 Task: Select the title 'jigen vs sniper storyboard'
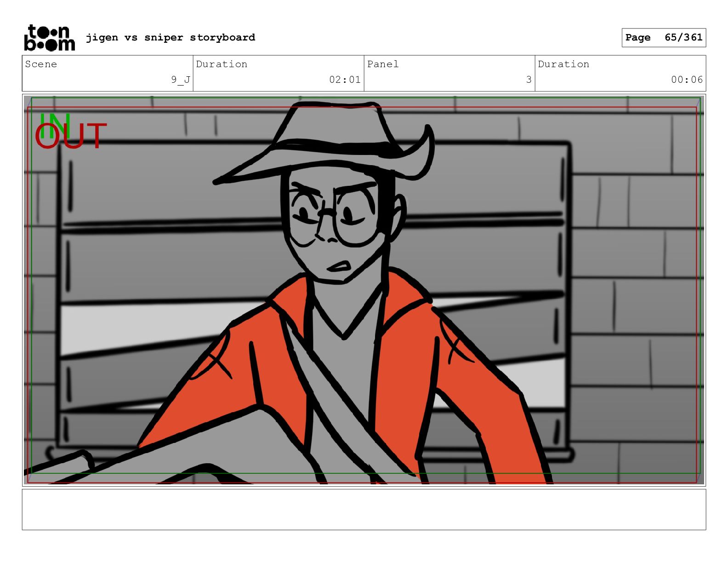point(171,37)
